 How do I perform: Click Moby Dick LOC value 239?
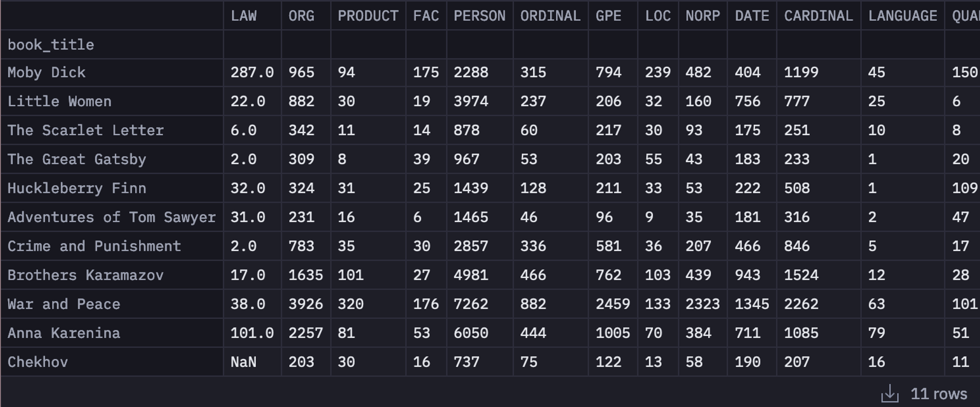click(658, 72)
